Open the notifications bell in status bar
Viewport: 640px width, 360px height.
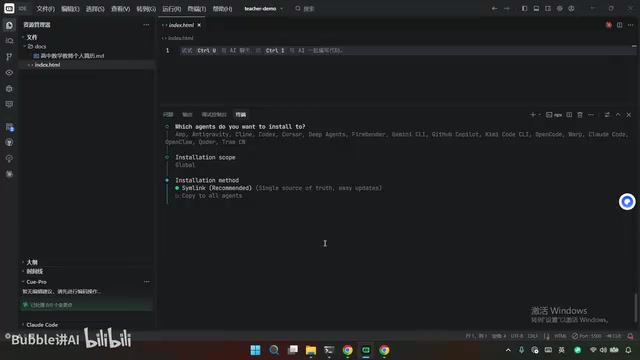[x=631, y=336]
